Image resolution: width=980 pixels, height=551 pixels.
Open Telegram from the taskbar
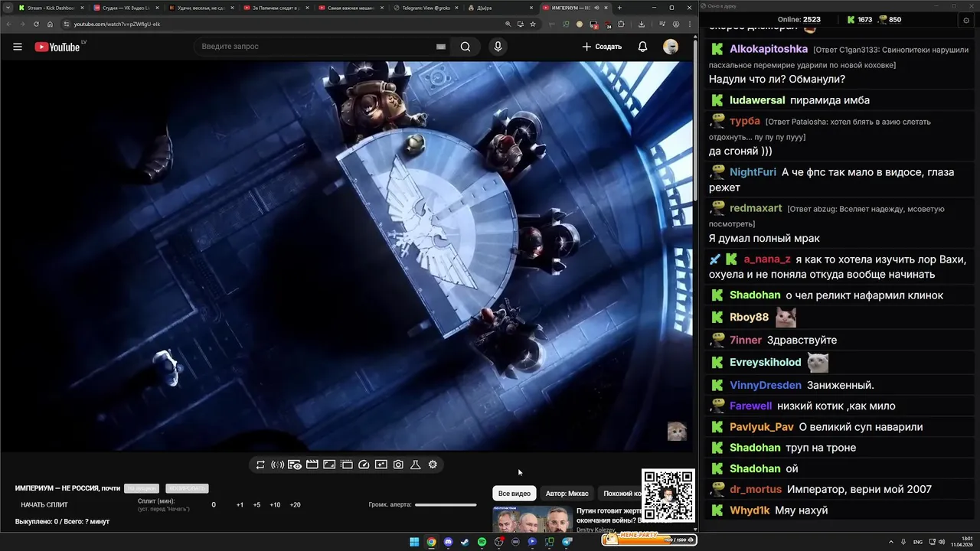(x=567, y=542)
